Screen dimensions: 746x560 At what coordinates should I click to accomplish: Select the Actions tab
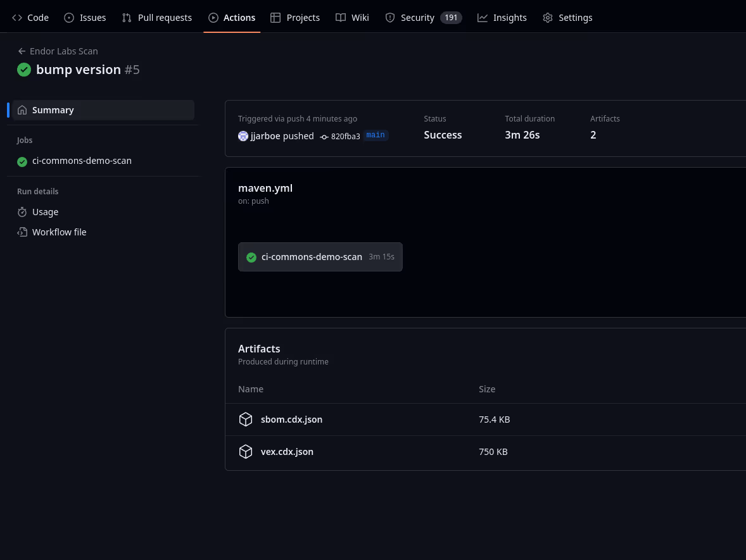coord(232,18)
